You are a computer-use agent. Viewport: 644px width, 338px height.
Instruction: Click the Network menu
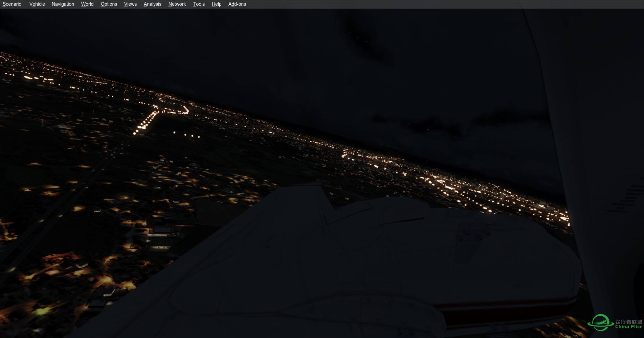pos(177,4)
